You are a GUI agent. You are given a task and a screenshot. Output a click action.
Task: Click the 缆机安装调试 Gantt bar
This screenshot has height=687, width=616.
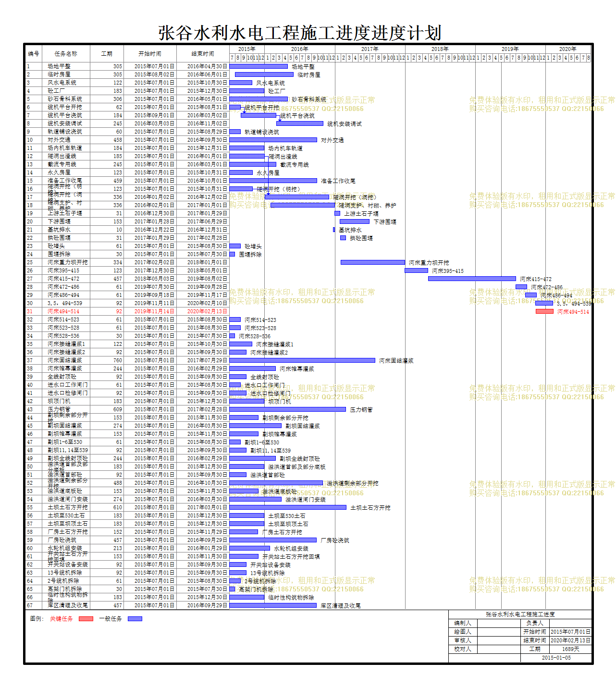(300, 123)
